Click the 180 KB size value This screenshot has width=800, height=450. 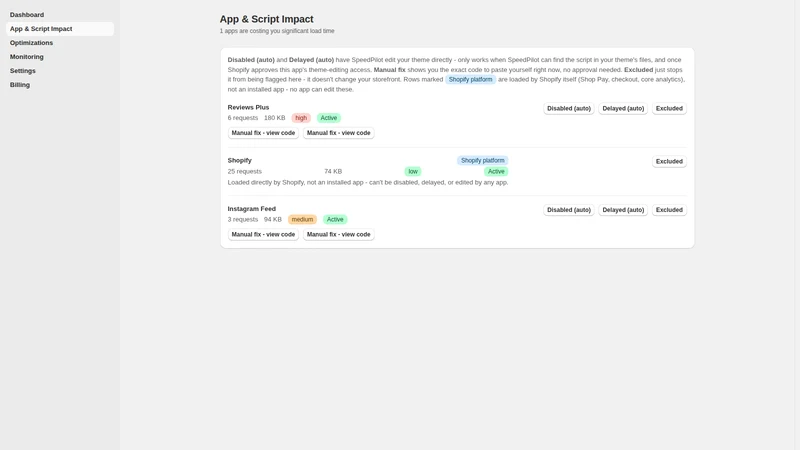tap(274, 118)
